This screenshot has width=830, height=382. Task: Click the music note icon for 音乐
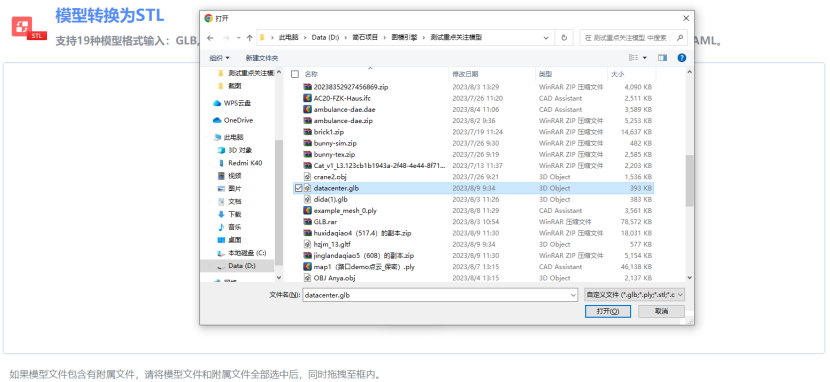221,227
